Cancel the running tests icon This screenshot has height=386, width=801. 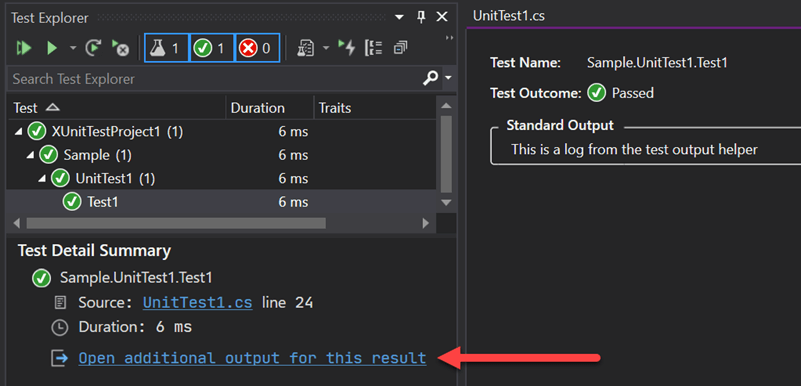click(x=121, y=48)
